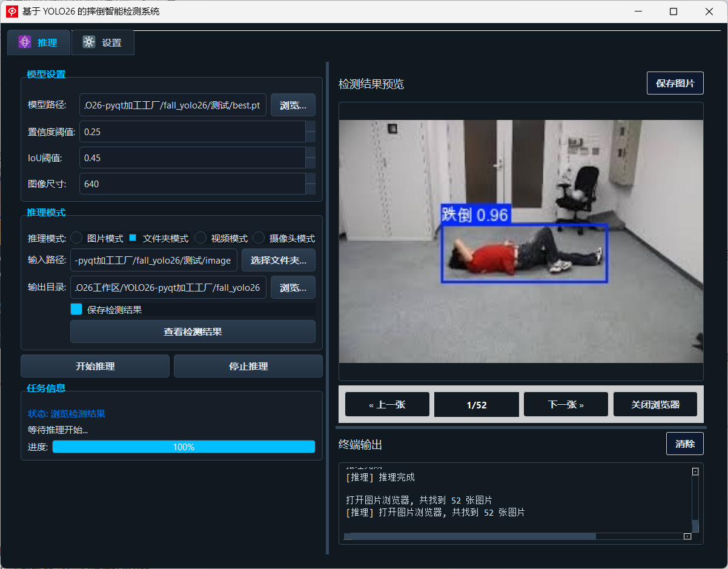This screenshot has height=569, width=728.
Task: Click 清除 to clear terminal output
Action: 685,444
